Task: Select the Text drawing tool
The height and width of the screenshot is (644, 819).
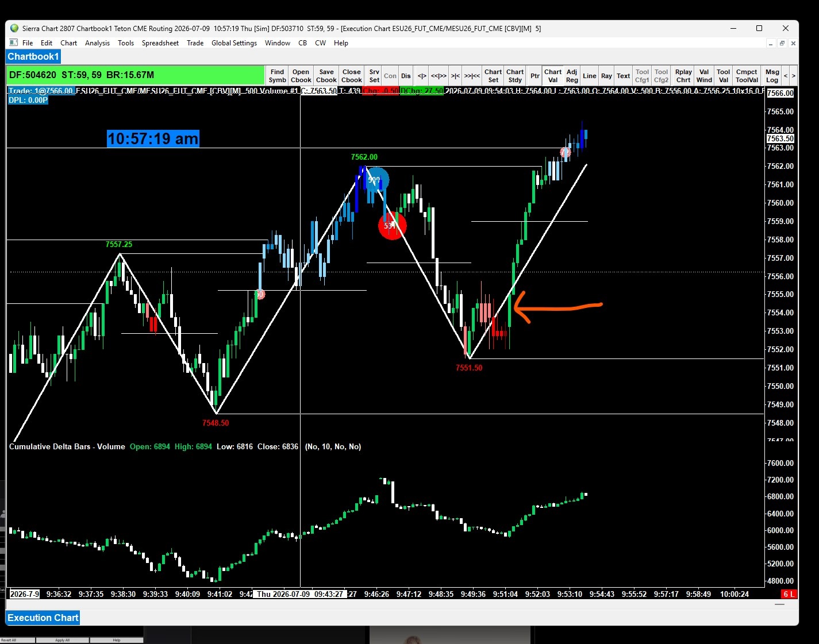Action: click(623, 76)
